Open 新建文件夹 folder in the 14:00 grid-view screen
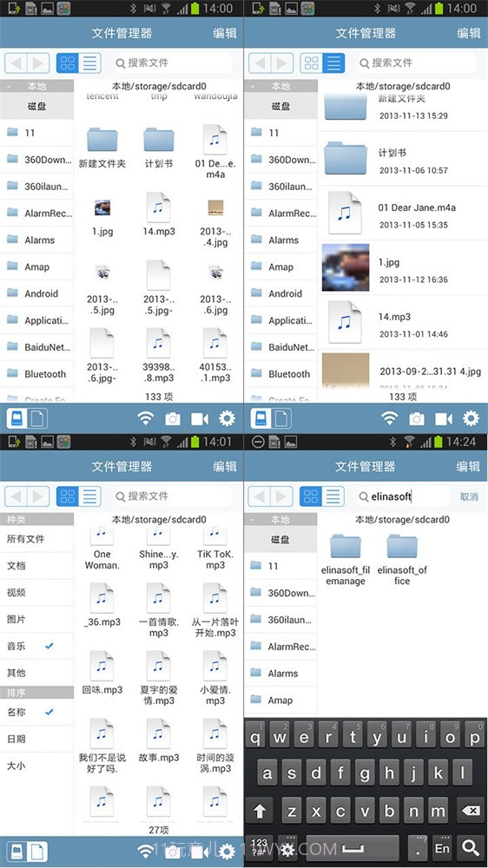Viewport: 488px width, 868px height. click(x=102, y=148)
